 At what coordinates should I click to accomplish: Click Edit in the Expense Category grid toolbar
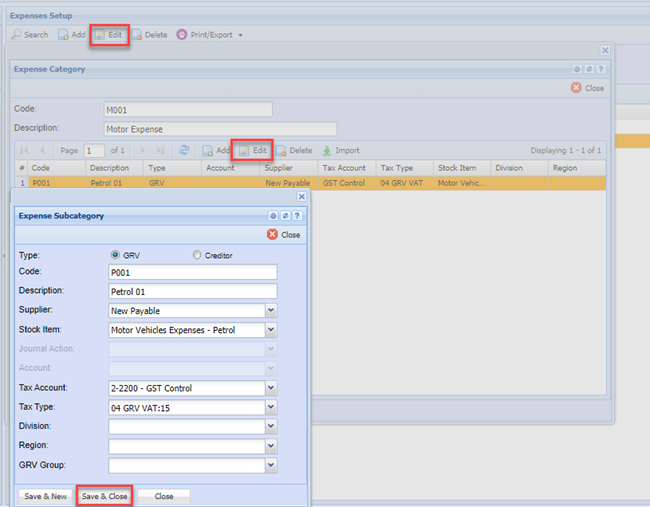tap(253, 150)
